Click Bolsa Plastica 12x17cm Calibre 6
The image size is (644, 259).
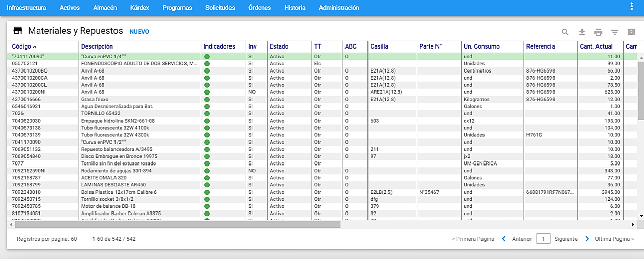pos(119,193)
